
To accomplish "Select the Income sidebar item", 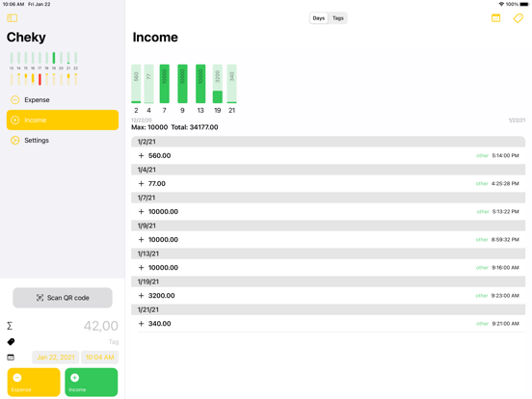I will (x=63, y=120).
